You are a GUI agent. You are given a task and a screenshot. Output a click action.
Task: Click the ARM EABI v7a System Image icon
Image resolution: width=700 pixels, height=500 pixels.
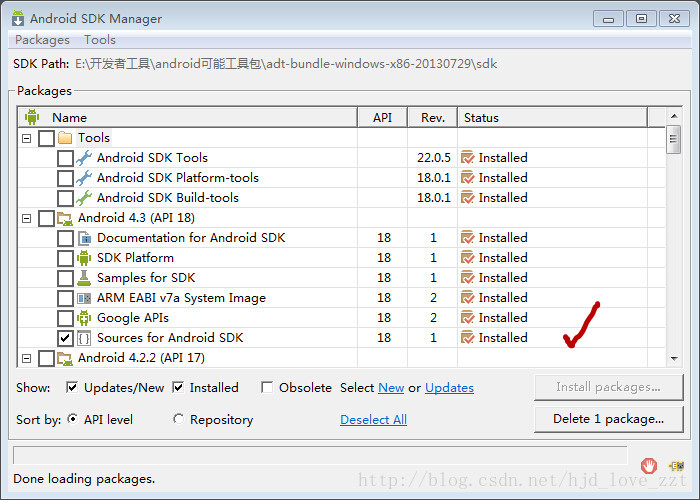pyautogui.click(x=84, y=298)
